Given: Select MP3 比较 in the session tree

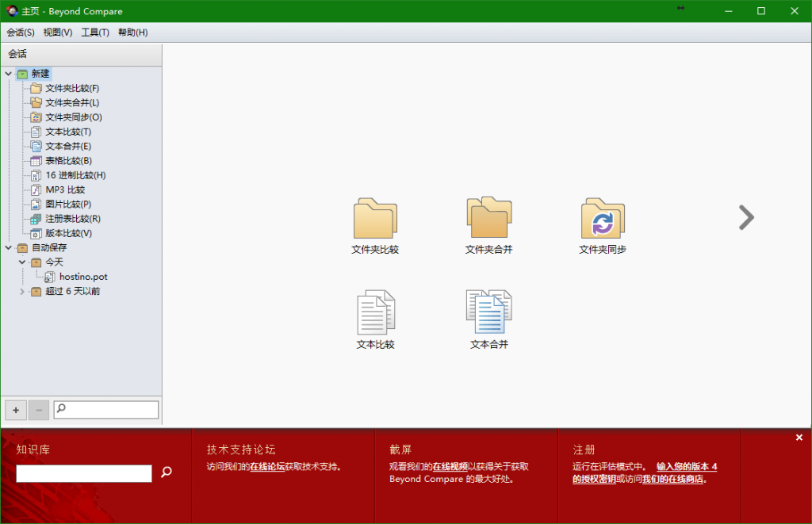Looking at the screenshot, I should 64,189.
